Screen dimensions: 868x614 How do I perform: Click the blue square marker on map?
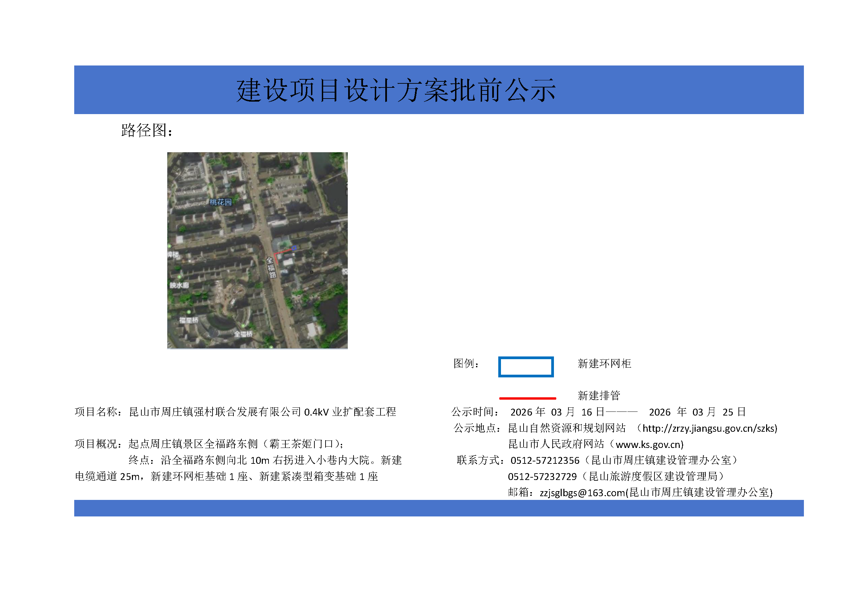click(x=294, y=248)
